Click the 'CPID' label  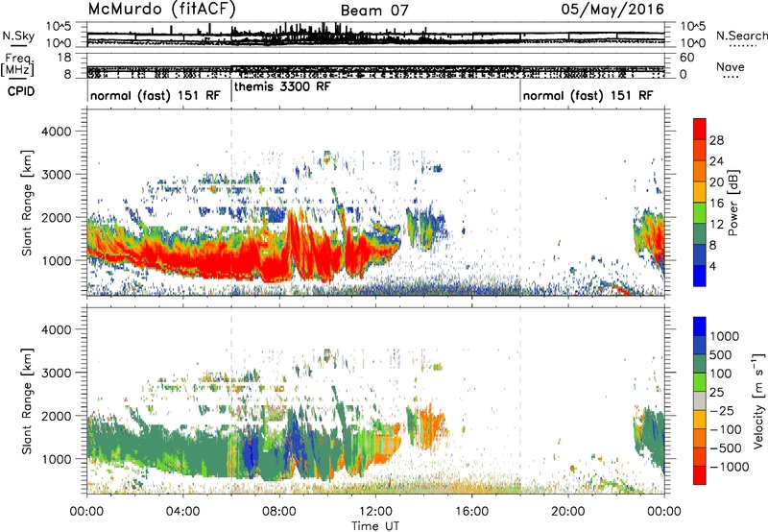coord(21,91)
